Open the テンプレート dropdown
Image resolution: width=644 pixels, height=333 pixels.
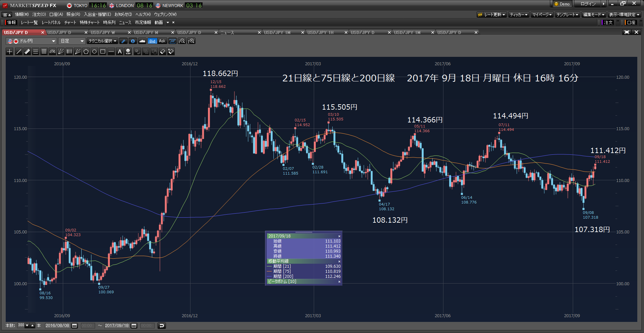(567, 15)
